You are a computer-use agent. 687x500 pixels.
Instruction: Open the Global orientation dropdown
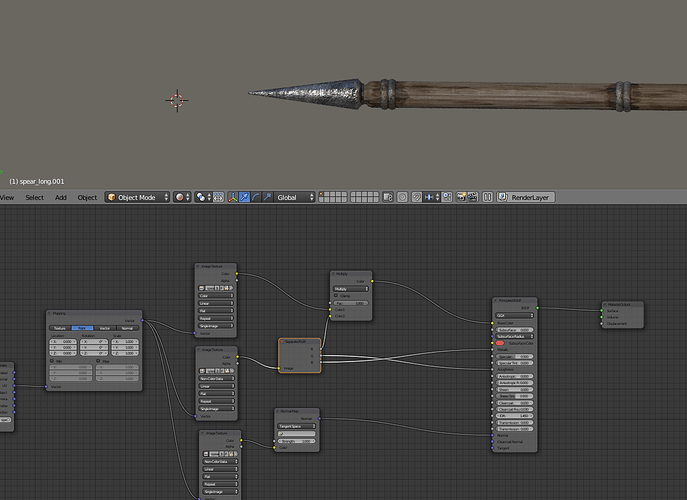point(295,197)
